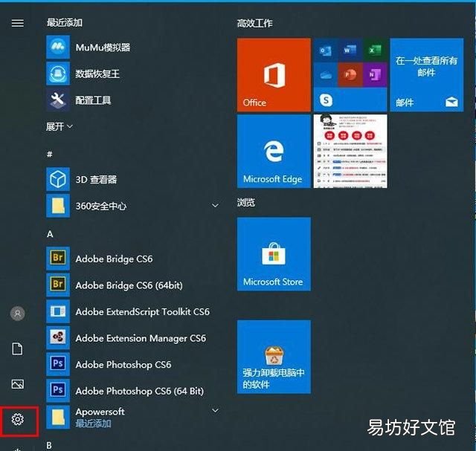Open the MuMu模拟器 app icon
This screenshot has height=451, width=476.
click(x=58, y=47)
